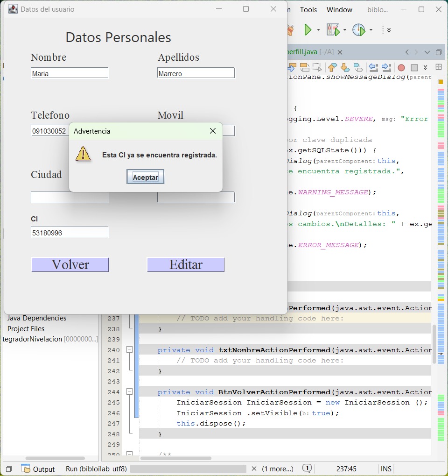The width and height of the screenshot is (448, 476).
Task: Click the CI field containing 53180996
Action: [70, 232]
